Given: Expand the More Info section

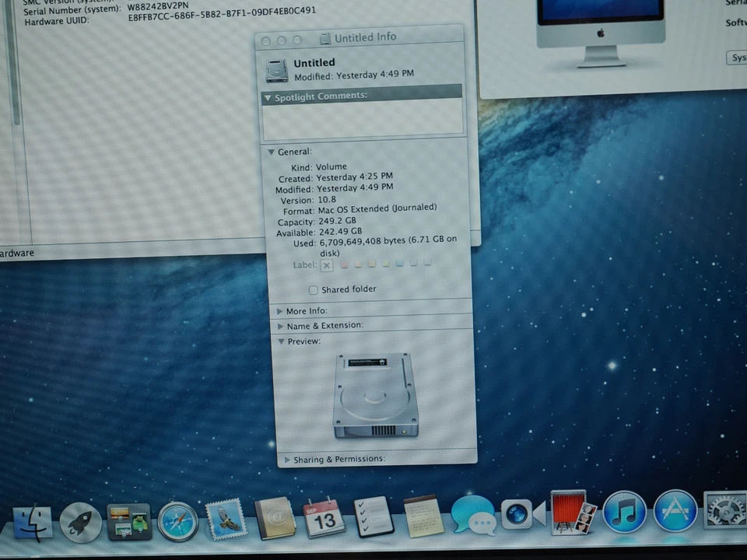Looking at the screenshot, I should point(280,310).
